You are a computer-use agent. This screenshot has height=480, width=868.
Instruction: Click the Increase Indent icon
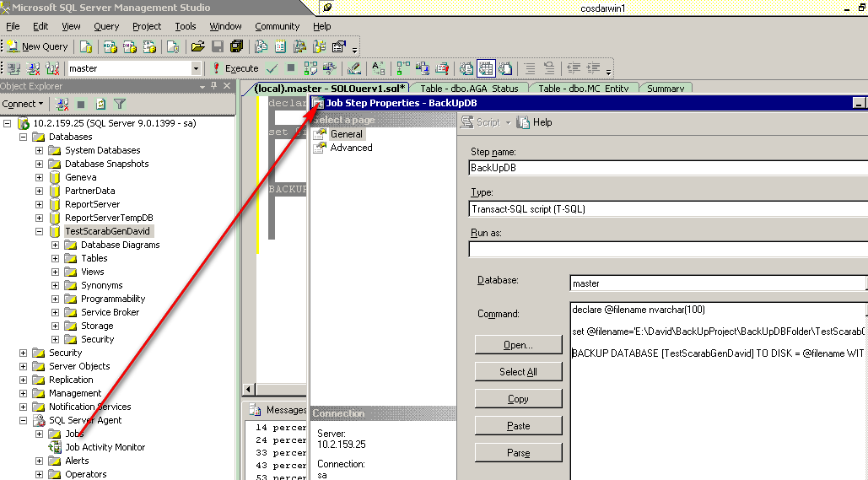[594, 68]
